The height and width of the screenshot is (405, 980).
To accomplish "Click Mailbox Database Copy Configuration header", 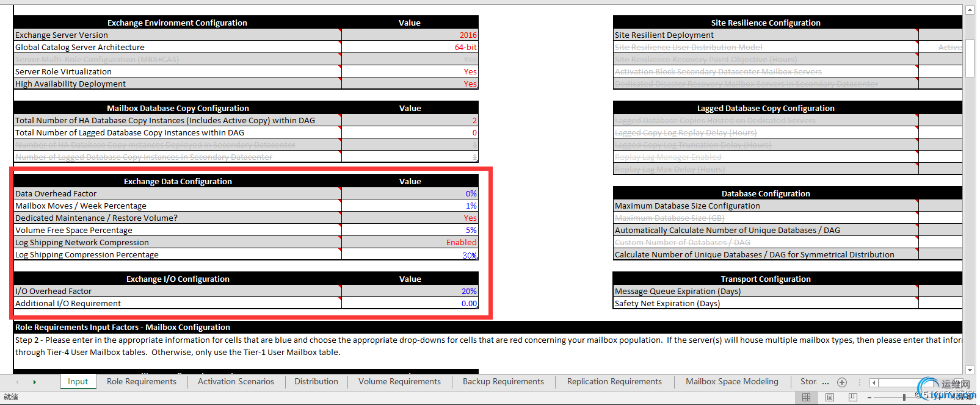I will pyautogui.click(x=178, y=108).
